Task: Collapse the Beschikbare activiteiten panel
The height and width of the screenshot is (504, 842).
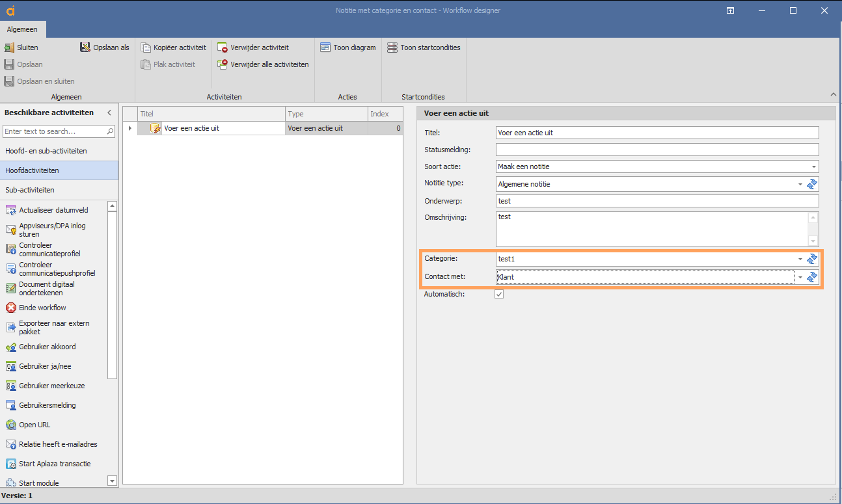Action: coord(109,113)
